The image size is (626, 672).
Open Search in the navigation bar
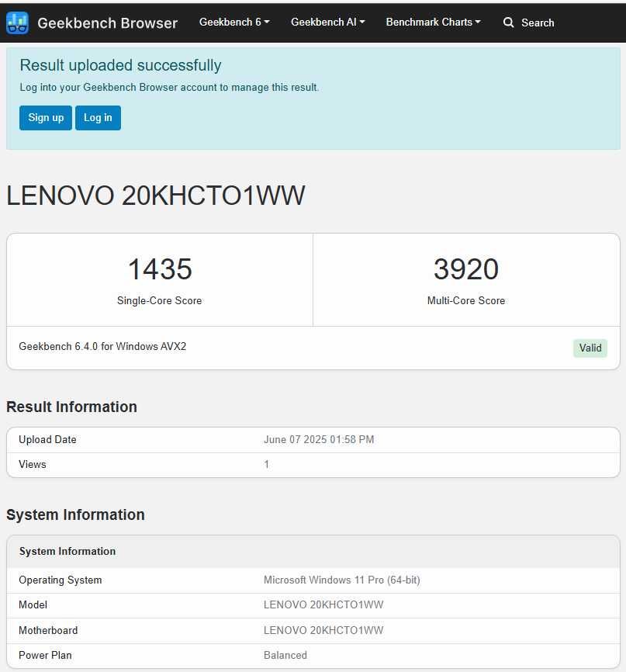(529, 23)
